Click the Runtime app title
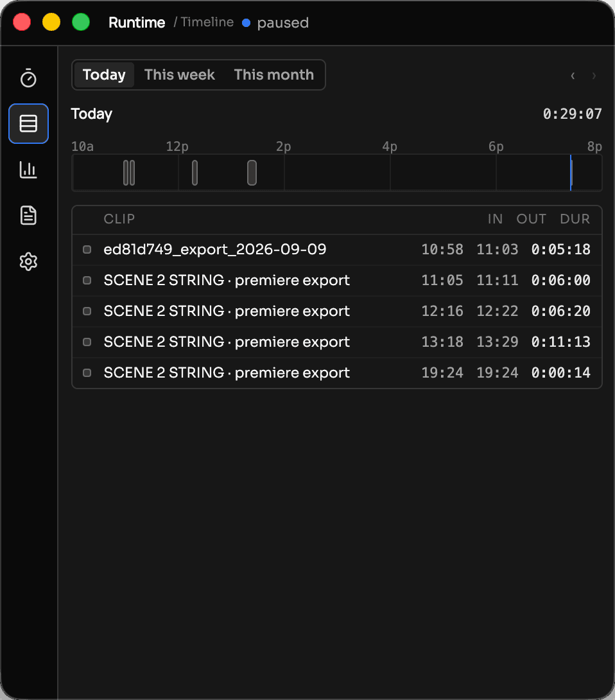Image resolution: width=615 pixels, height=700 pixels. coord(137,22)
